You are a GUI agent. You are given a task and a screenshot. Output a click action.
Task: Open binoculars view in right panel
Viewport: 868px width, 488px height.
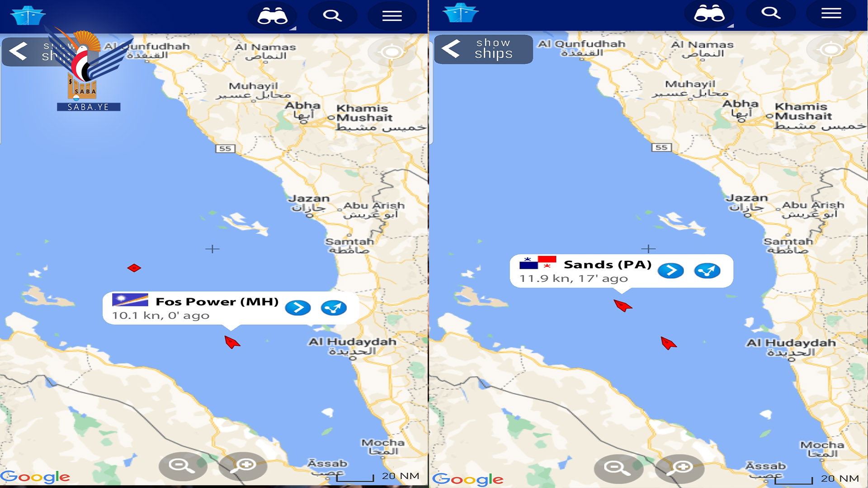(709, 14)
